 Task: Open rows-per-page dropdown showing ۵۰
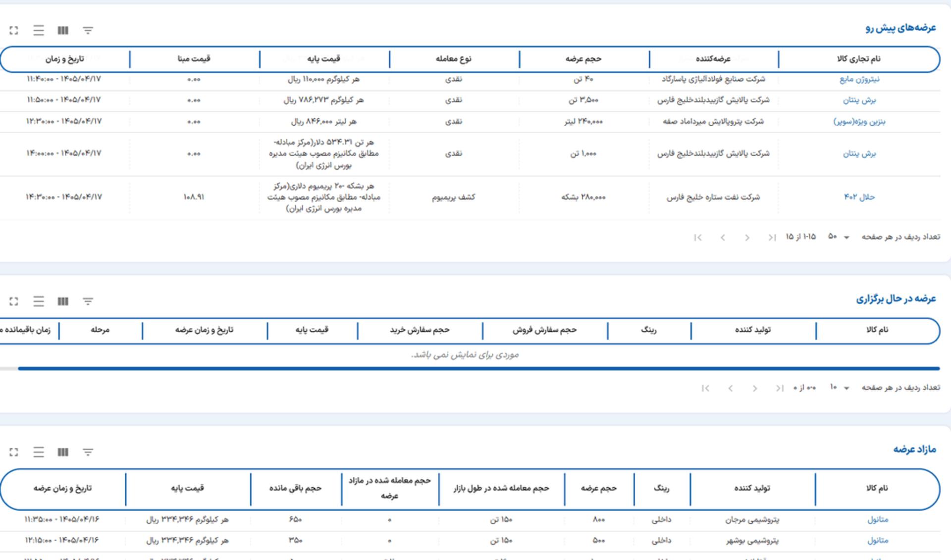(839, 237)
